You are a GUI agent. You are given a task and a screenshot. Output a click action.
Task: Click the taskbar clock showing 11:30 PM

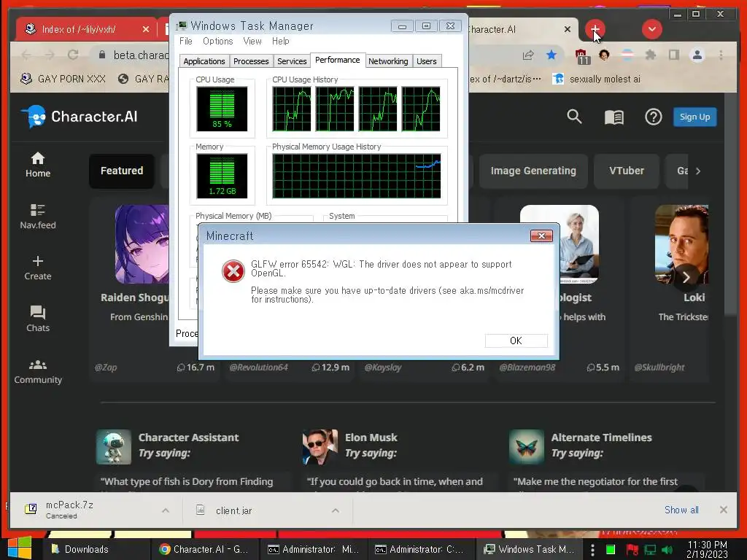tap(707, 549)
